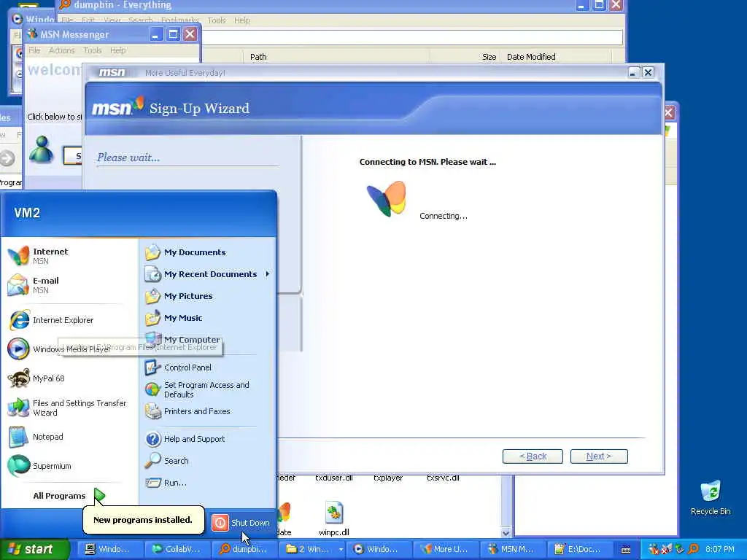The width and height of the screenshot is (747, 560).
Task: Click the Shut Down button
Action: point(241,523)
